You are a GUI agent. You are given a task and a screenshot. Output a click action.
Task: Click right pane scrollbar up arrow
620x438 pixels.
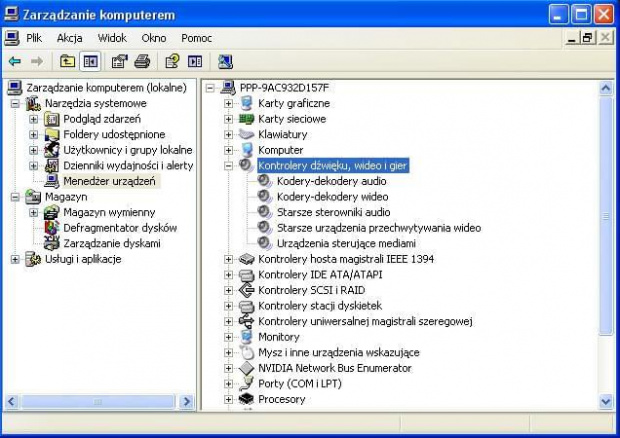pyautogui.click(x=606, y=88)
